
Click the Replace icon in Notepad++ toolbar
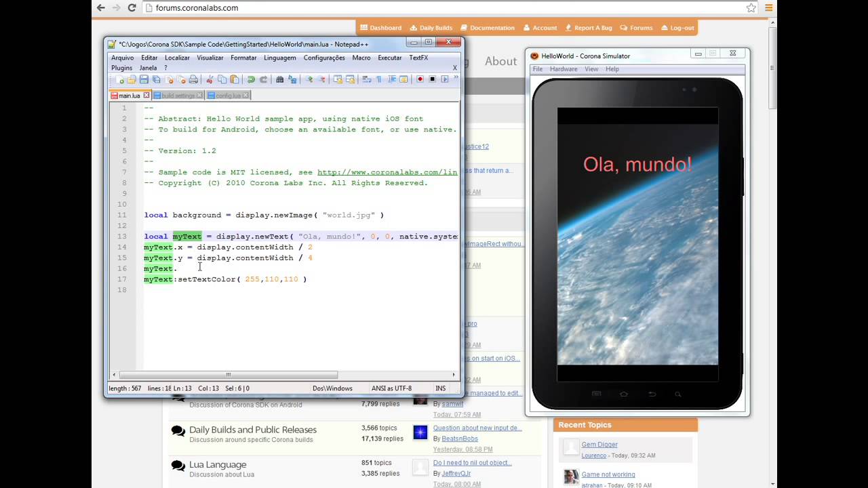point(292,79)
